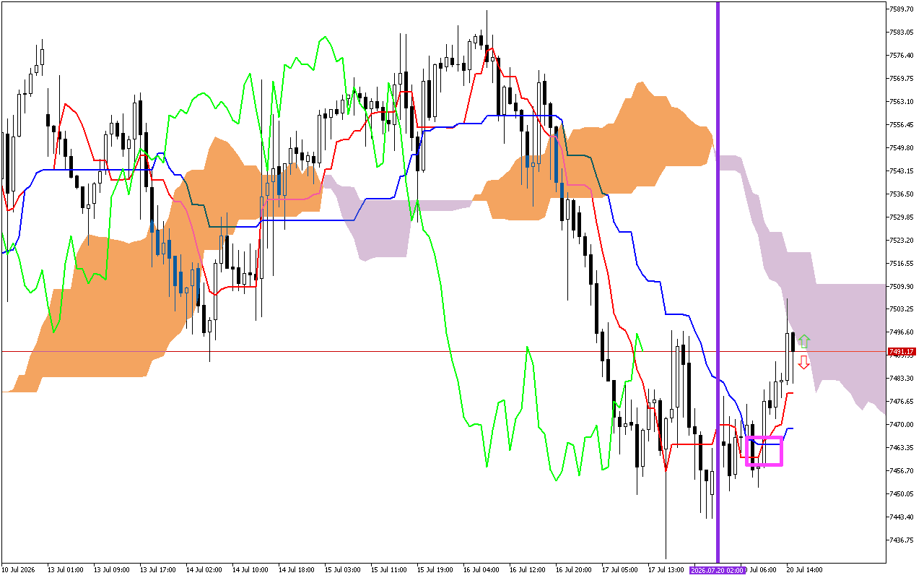Click the 7463.35 price scale label

point(903,448)
